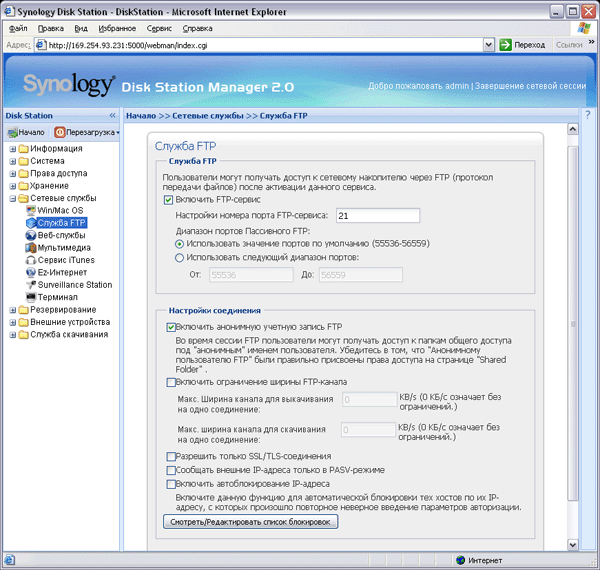This screenshot has width=600, height=570.
Task: Click the Служба FTP cube icon
Action: pos(31,223)
